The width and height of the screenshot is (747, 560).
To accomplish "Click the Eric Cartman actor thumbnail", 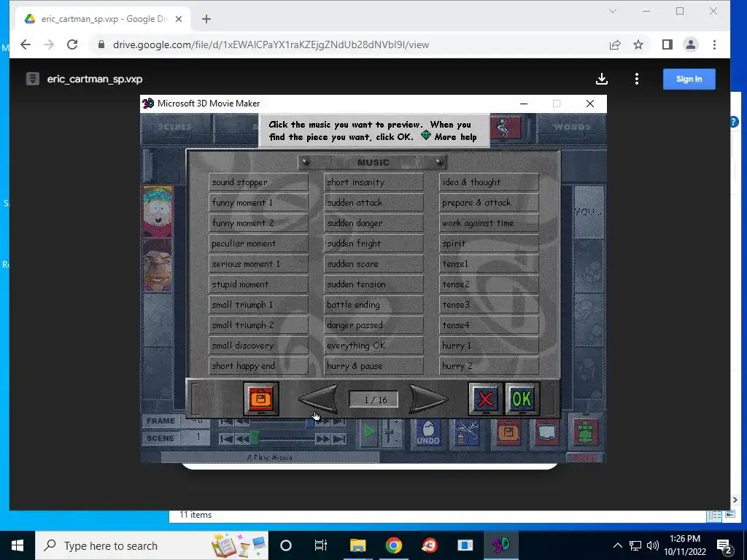I will coord(158,212).
